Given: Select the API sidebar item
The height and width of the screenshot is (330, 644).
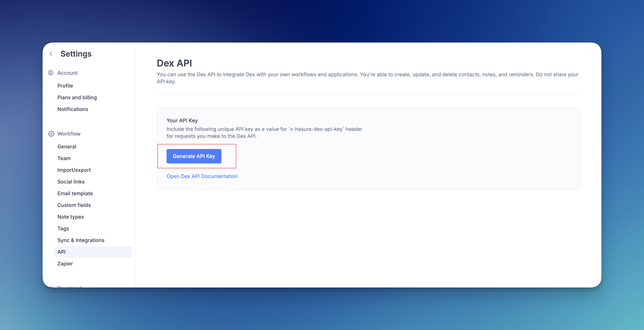Looking at the screenshot, I should [93, 252].
